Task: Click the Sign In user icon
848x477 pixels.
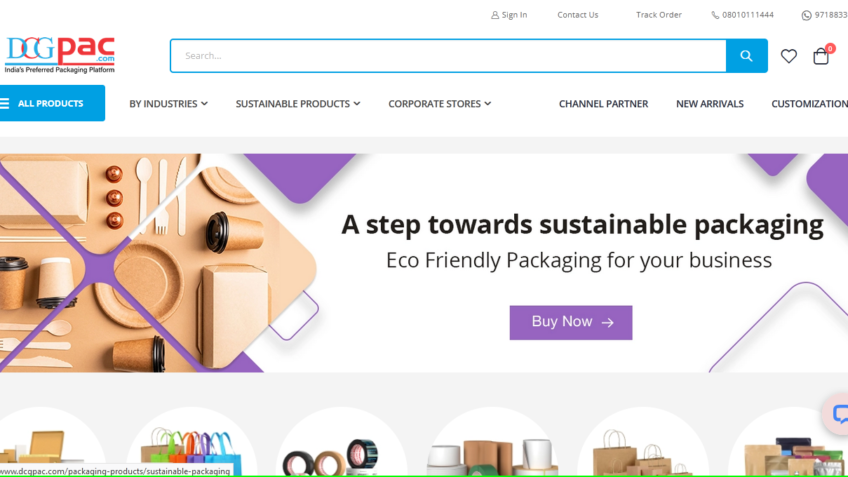Action: pos(495,15)
